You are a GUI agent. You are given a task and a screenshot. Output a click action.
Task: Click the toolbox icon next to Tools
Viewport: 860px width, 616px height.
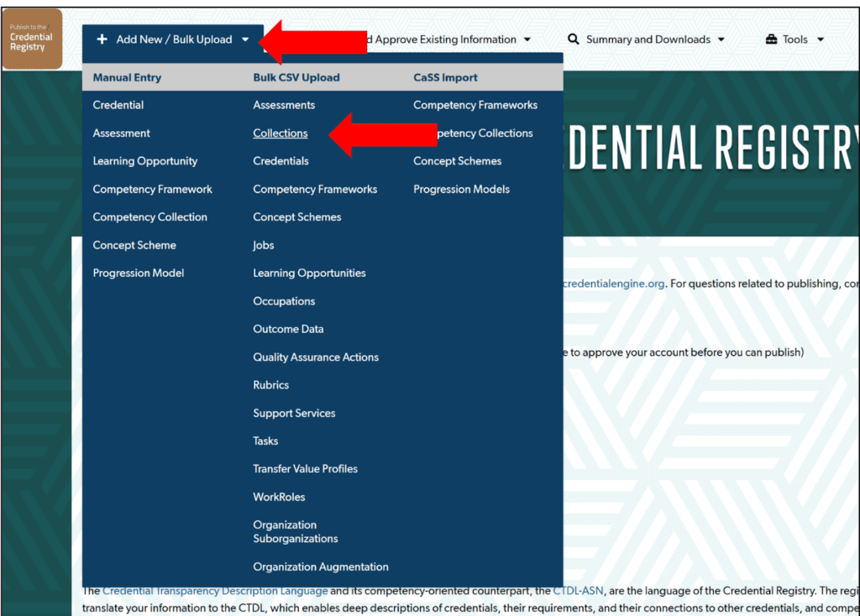tap(771, 39)
